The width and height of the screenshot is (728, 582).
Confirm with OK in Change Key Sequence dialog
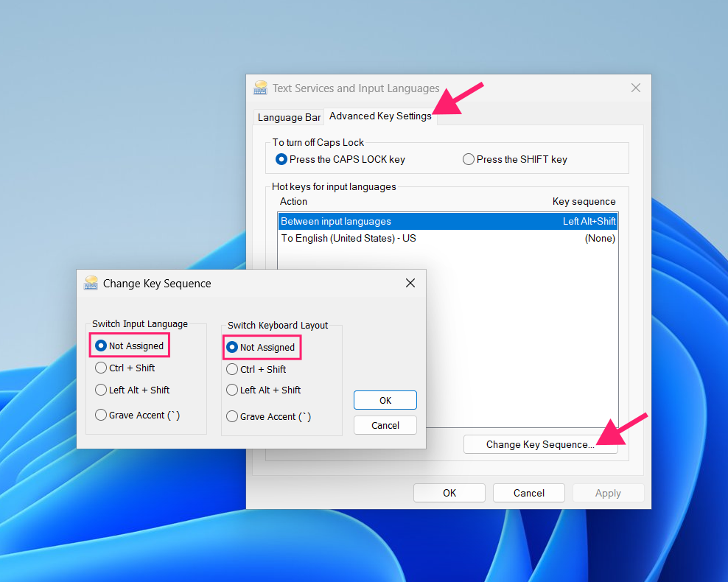[385, 400]
